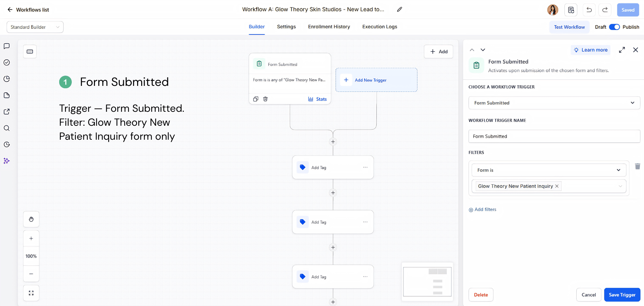The width and height of the screenshot is (644, 306).
Task: Remove the Form is filter using the trash icon
Action: pos(638,166)
